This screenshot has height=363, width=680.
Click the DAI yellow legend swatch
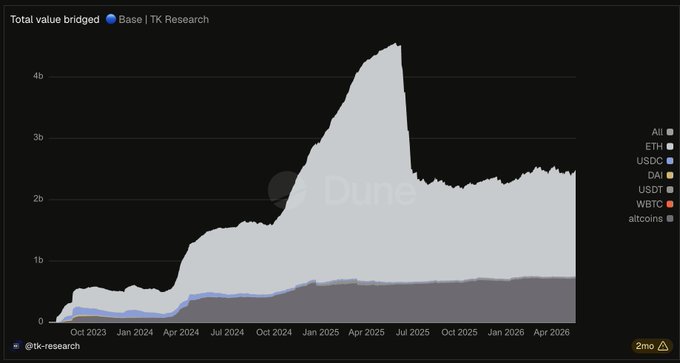pyautogui.click(x=670, y=175)
